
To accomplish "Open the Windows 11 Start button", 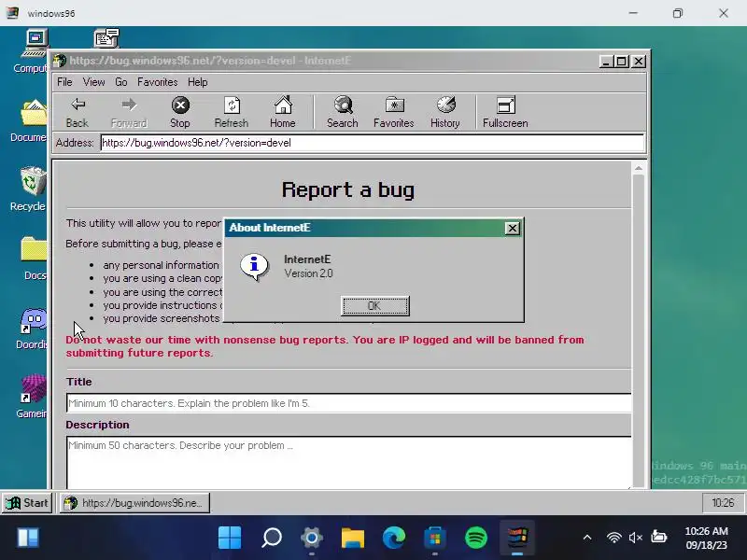I will 230,538.
